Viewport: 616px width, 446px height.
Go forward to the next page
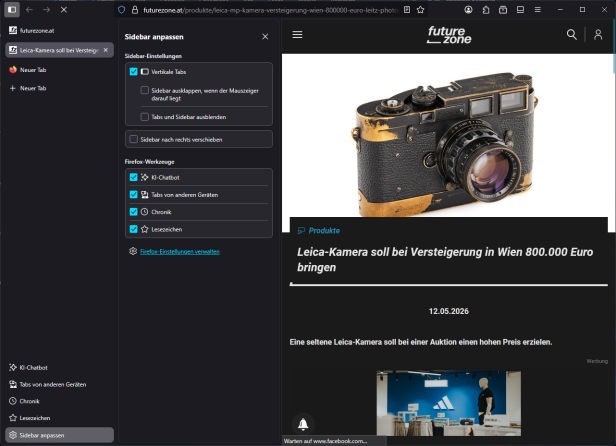[46, 9]
